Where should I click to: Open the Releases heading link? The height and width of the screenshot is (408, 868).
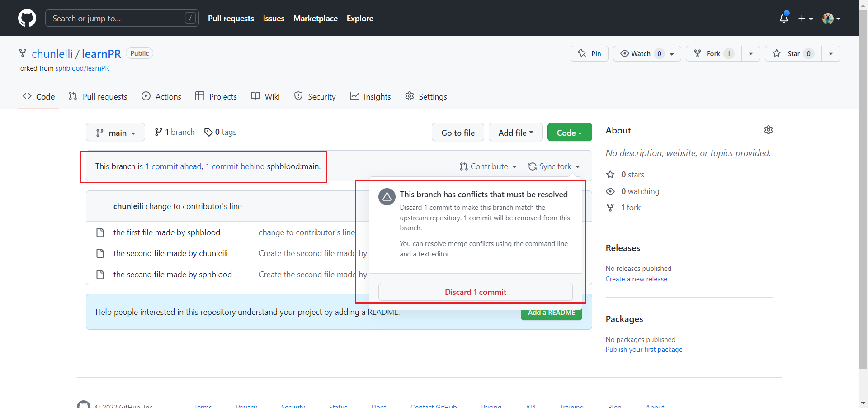(623, 248)
